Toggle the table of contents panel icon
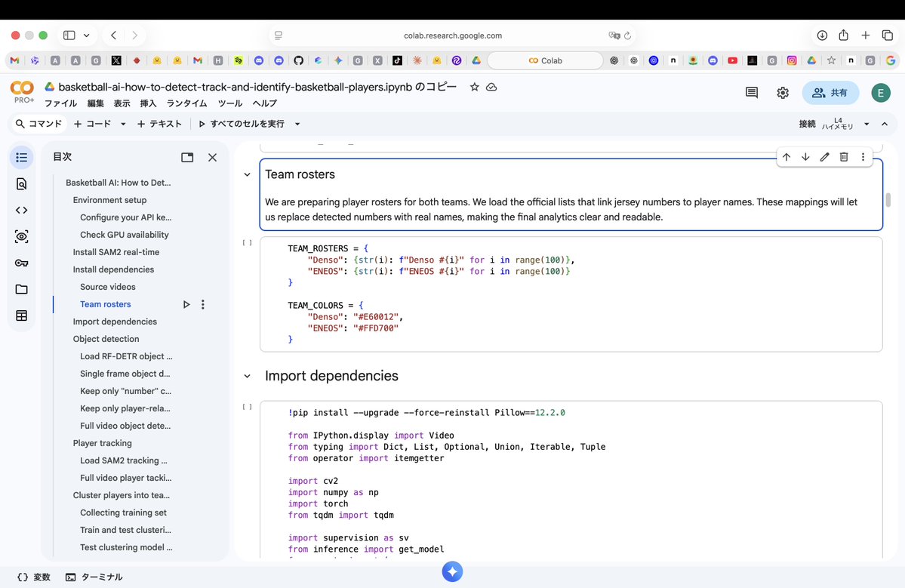This screenshot has height=588, width=905. point(21,158)
